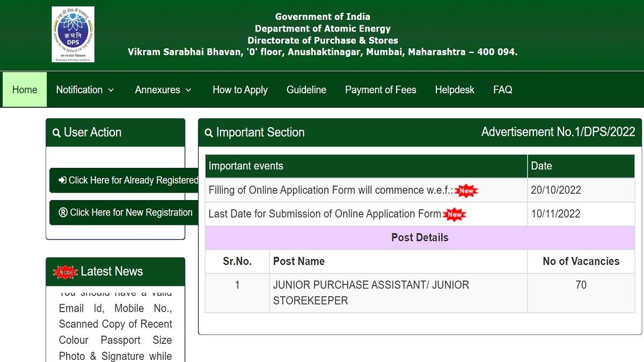Click Here for New Registration
This screenshot has width=644, height=362.
[129, 212]
